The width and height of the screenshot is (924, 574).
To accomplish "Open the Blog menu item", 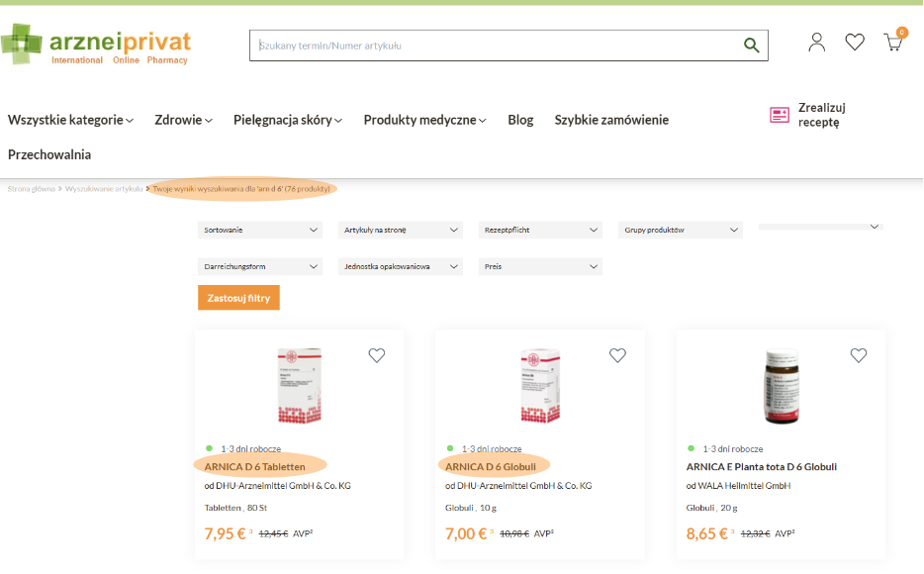I will pos(520,120).
